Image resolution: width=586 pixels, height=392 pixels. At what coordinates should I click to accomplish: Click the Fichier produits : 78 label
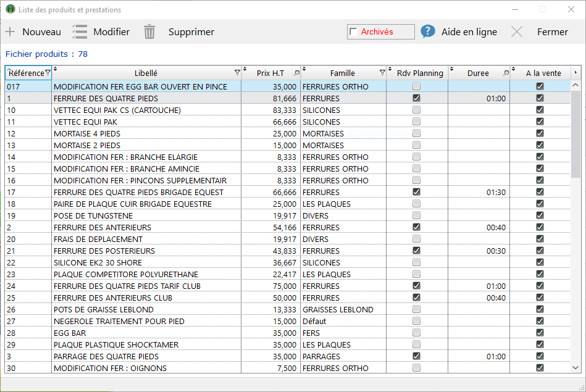click(46, 54)
